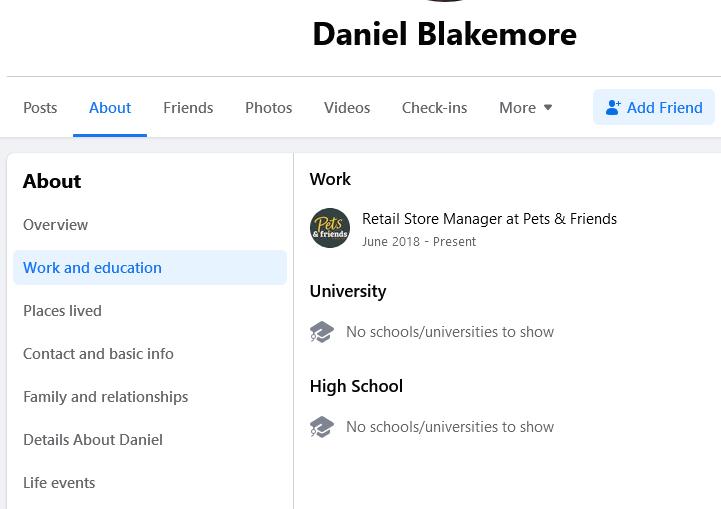Open Places lived section
Image resolution: width=721 pixels, height=509 pixels.
pos(63,311)
